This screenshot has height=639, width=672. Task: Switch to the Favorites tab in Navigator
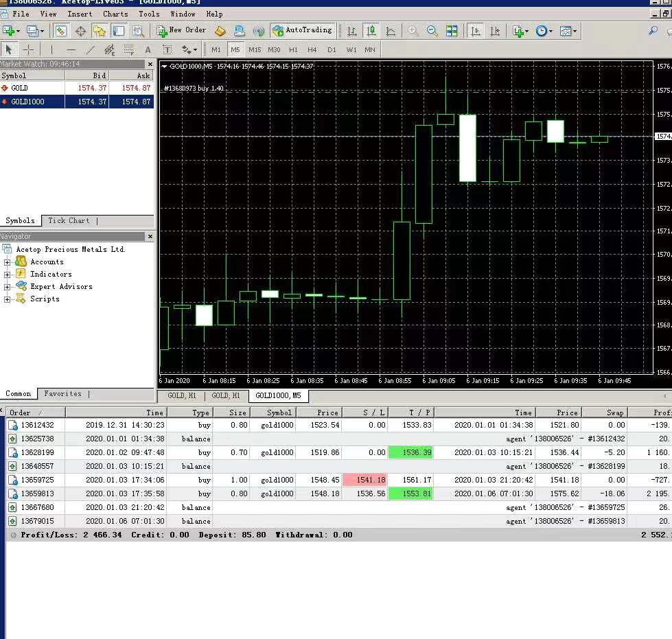(62, 393)
